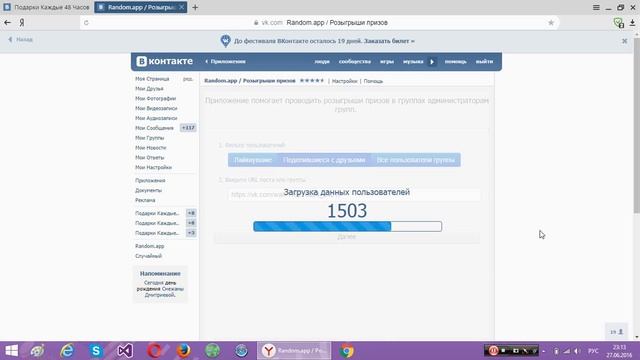Open Мои Аудиозаписи in left menu
This screenshot has height=360, width=640.
click(x=156, y=118)
